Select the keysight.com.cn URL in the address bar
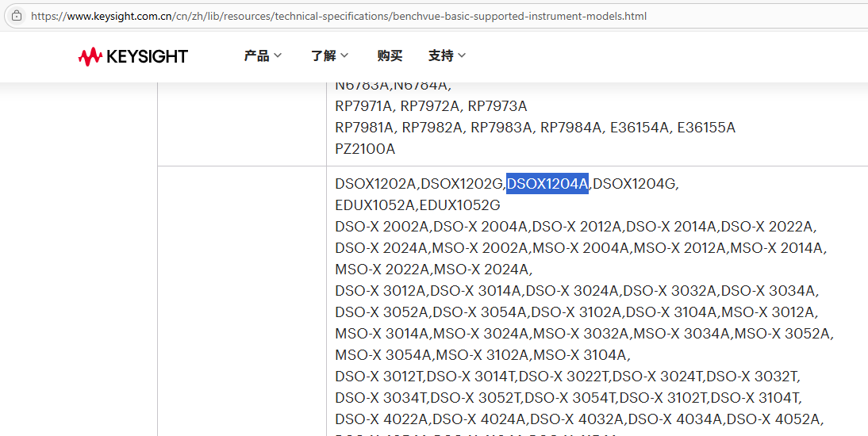The image size is (868, 436). coord(338,16)
